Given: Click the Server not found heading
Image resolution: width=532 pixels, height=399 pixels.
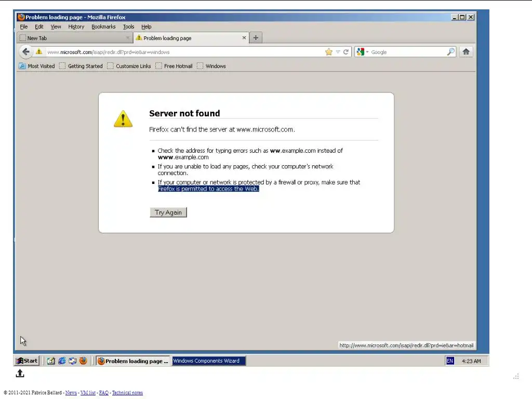Looking at the screenshot, I should [184, 113].
